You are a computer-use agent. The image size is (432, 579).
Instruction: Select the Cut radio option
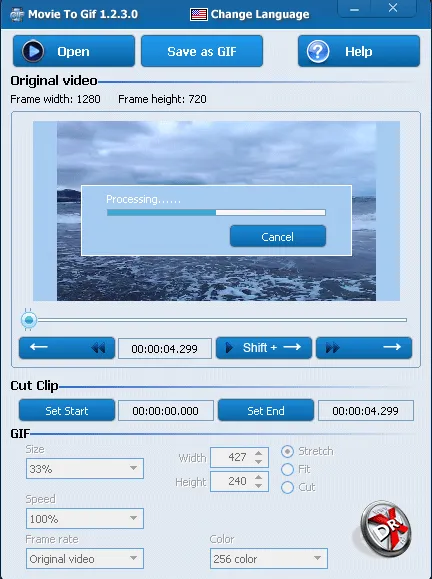287,487
